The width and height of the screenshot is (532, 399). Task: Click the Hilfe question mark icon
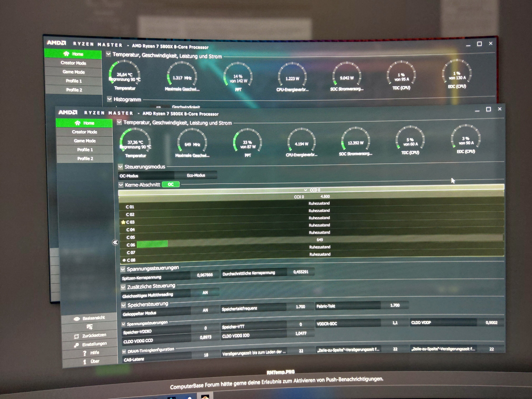coord(85,353)
